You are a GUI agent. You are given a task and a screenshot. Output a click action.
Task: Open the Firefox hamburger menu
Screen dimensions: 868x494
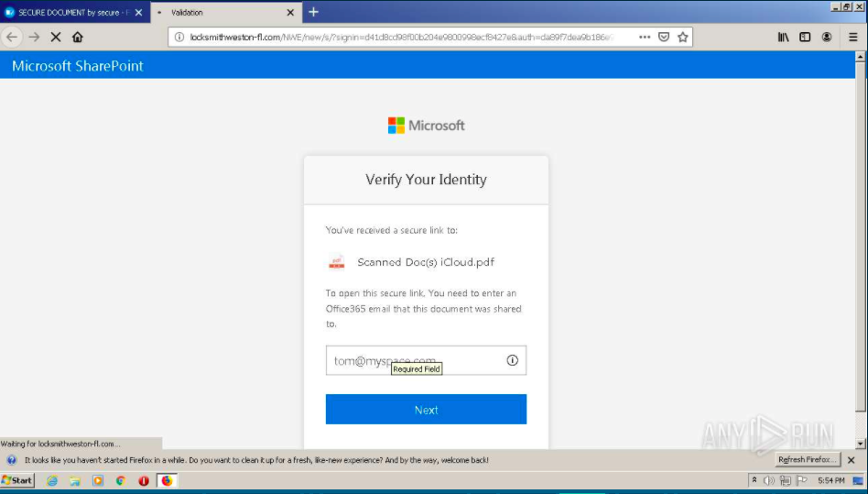[853, 37]
